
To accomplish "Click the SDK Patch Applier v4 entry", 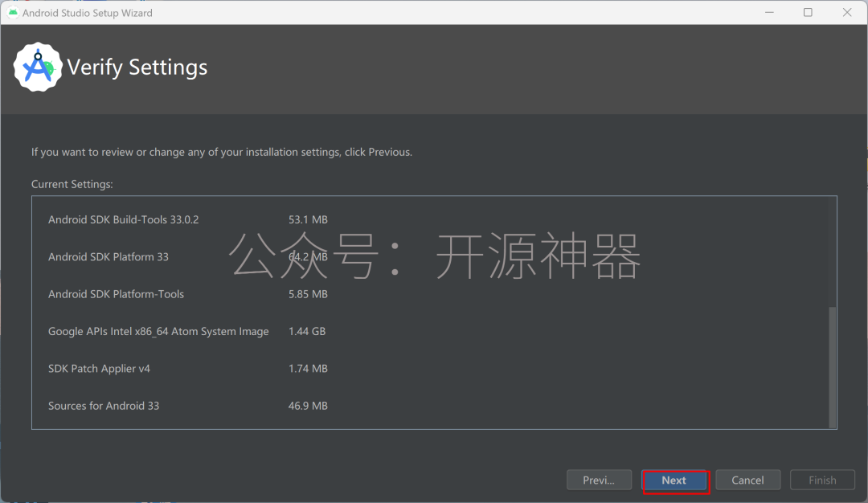I will pos(99,369).
